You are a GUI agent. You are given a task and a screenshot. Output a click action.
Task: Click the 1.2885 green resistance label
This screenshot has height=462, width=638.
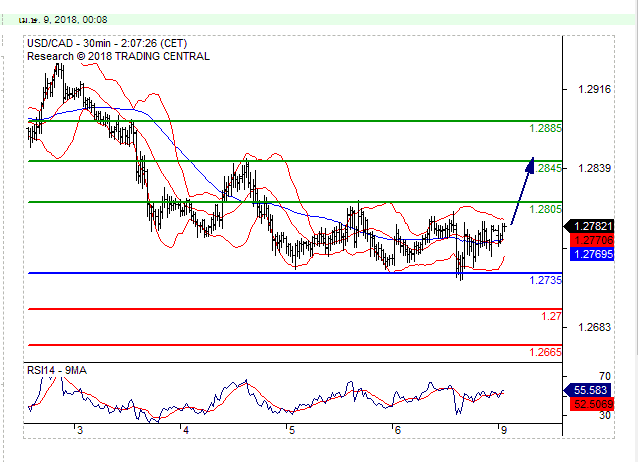pyautogui.click(x=545, y=128)
